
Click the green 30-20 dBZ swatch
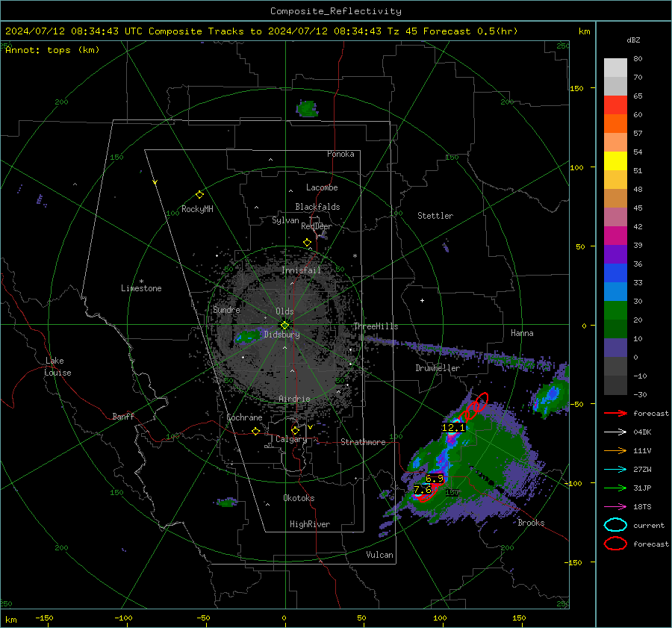pyautogui.click(x=615, y=310)
